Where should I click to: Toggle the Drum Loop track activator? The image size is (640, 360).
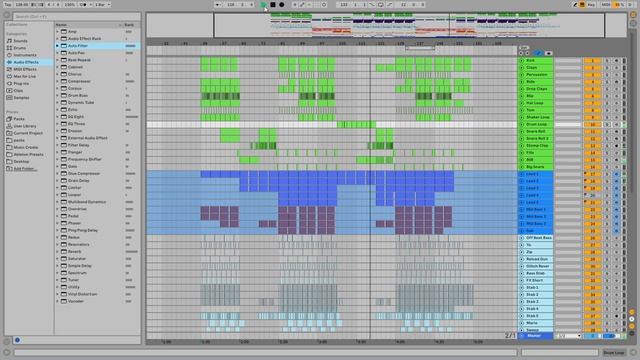click(592, 124)
